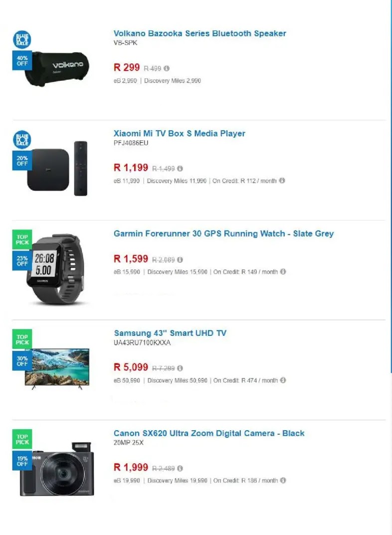Click info icon beside Xiaomi R 1,499 price
Viewport: 392px width, 535px height.
pos(180,169)
